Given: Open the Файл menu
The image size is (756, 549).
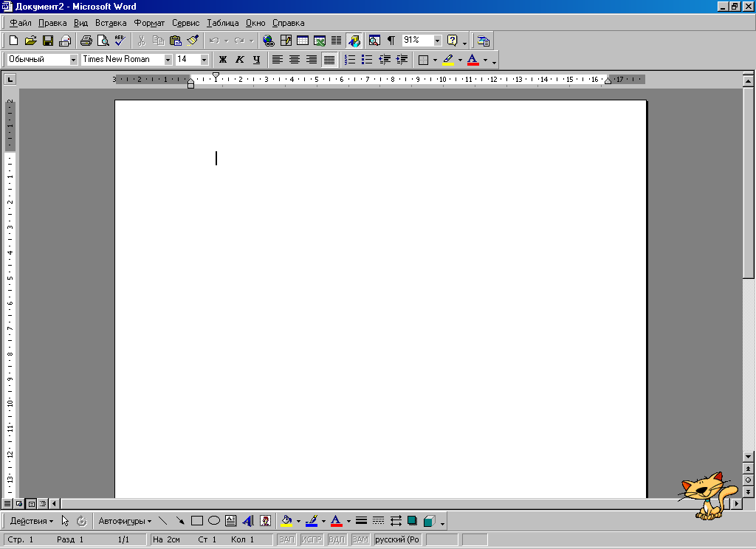Looking at the screenshot, I should coord(21,23).
